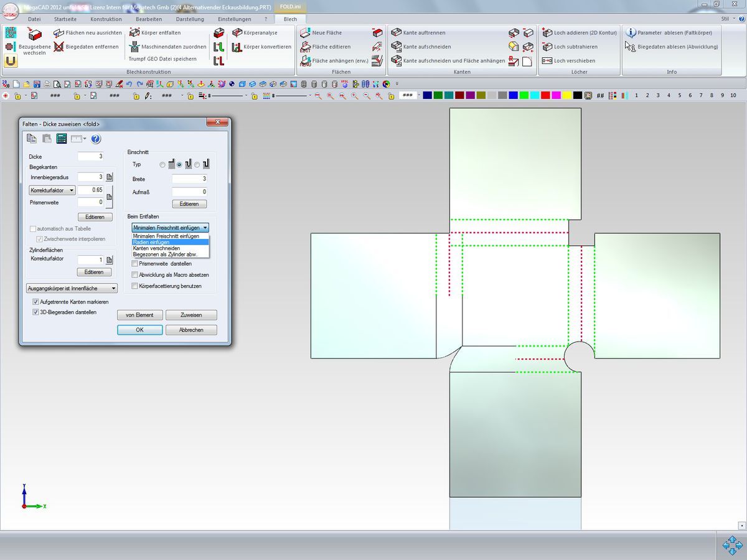Viewport: 747px width, 560px height.
Task: Click the Loch addieren icon
Action: click(547, 32)
